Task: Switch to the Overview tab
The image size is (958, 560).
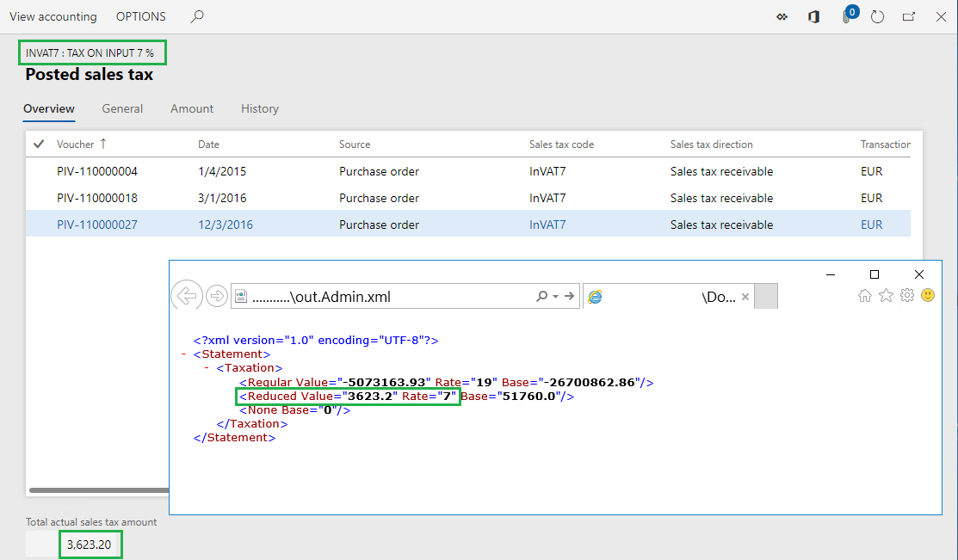Action: tap(49, 108)
